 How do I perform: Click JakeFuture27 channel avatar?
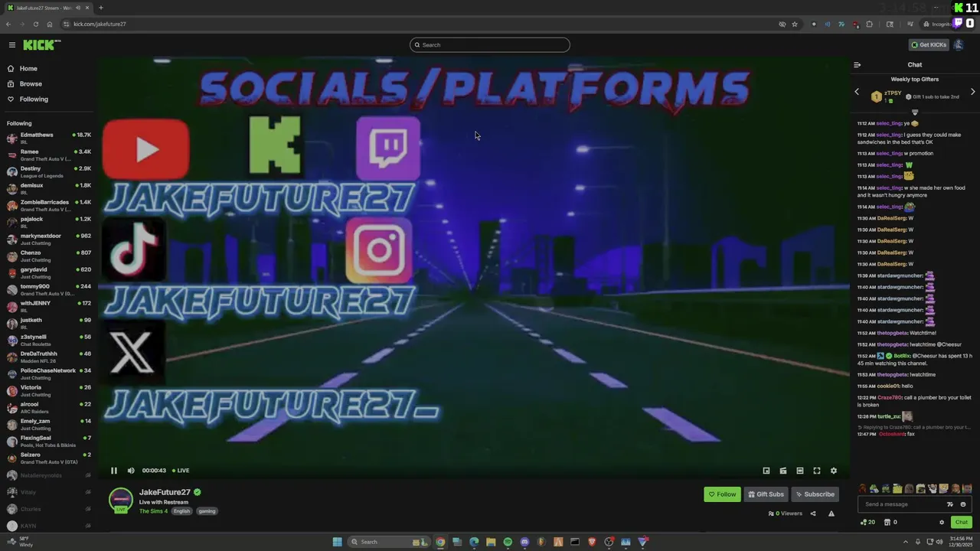click(x=121, y=500)
